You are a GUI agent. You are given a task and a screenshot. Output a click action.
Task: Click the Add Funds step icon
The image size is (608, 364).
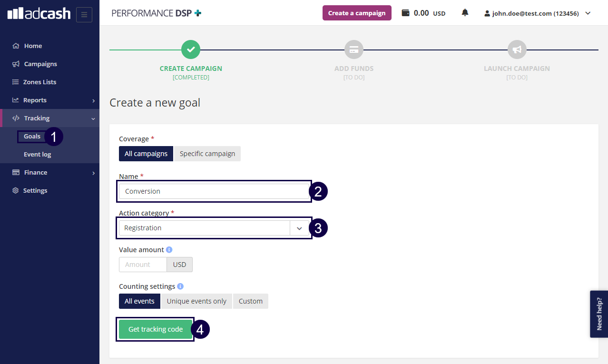click(x=353, y=49)
